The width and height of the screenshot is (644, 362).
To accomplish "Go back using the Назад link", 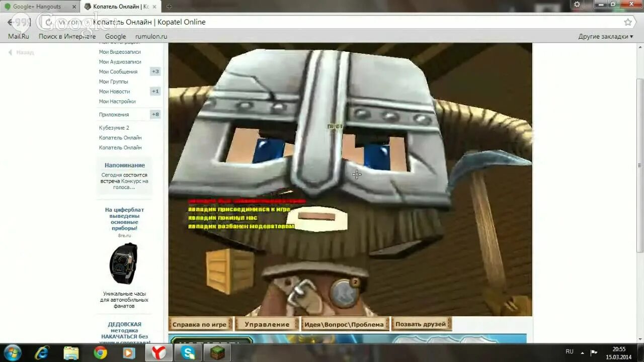I will click(x=21, y=52).
